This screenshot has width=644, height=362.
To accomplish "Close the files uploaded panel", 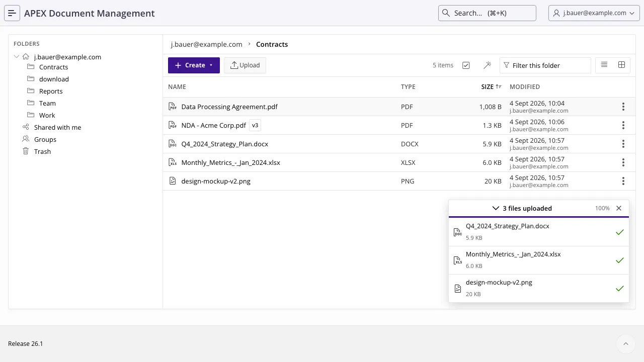I will coord(619,208).
